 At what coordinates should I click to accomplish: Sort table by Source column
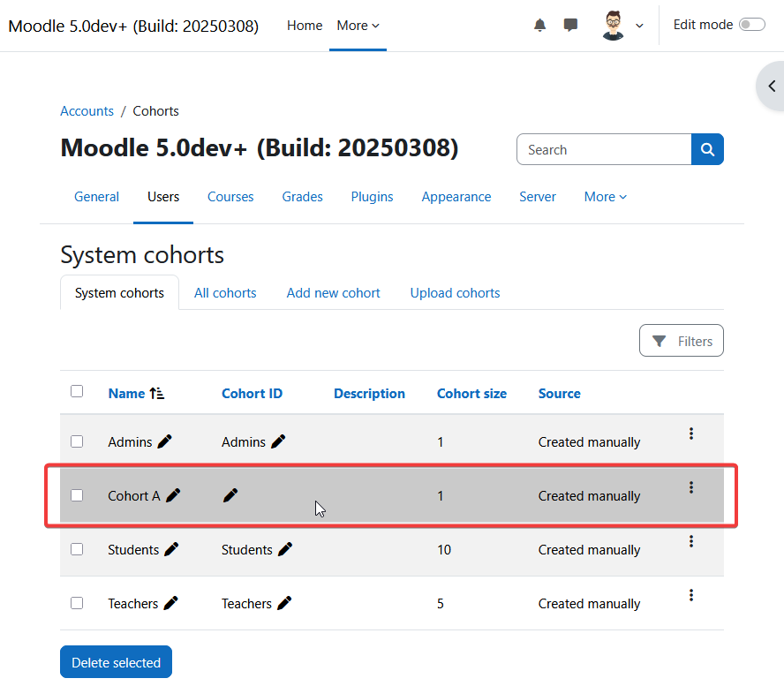(x=560, y=394)
